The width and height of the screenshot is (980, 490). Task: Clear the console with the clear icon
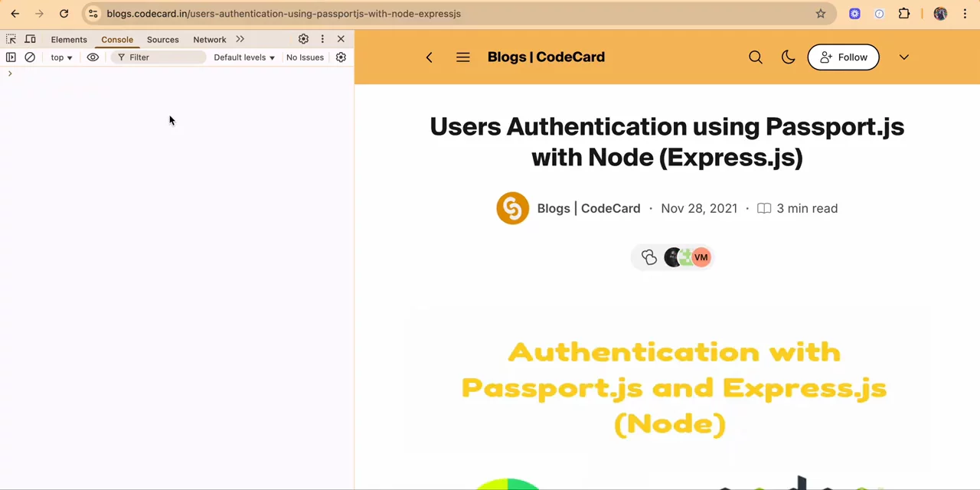pos(30,57)
